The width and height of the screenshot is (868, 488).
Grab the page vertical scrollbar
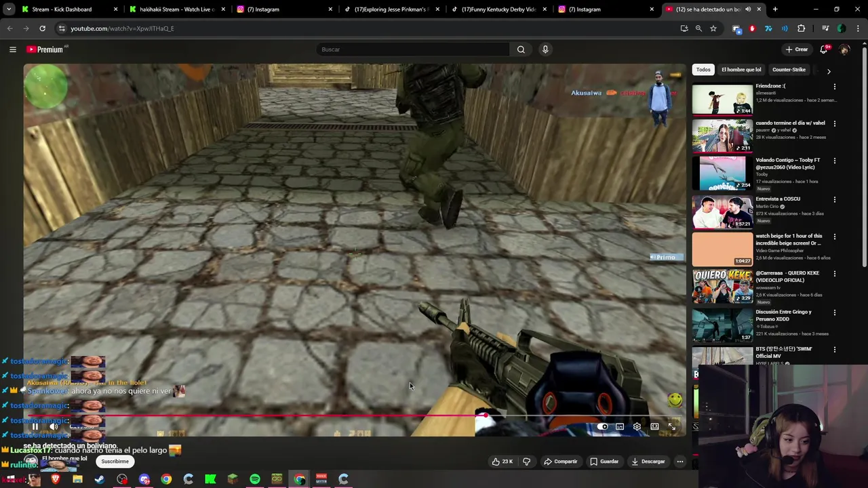click(x=864, y=156)
